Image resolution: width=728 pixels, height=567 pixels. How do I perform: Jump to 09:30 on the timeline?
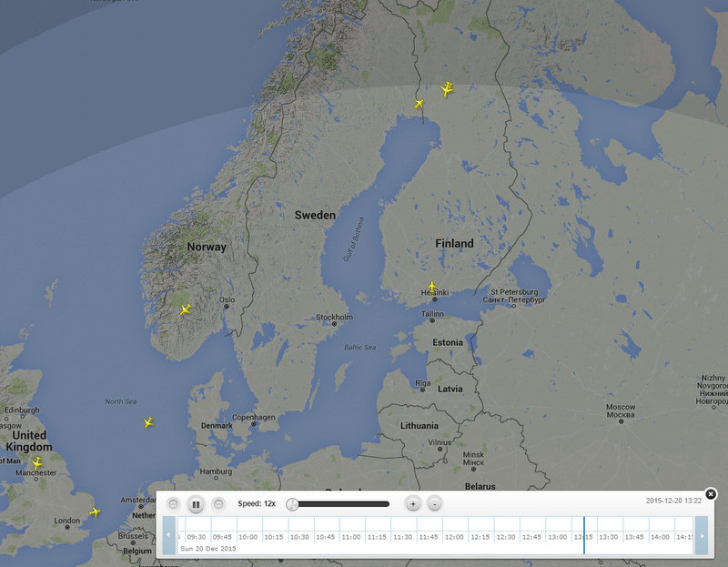click(197, 537)
